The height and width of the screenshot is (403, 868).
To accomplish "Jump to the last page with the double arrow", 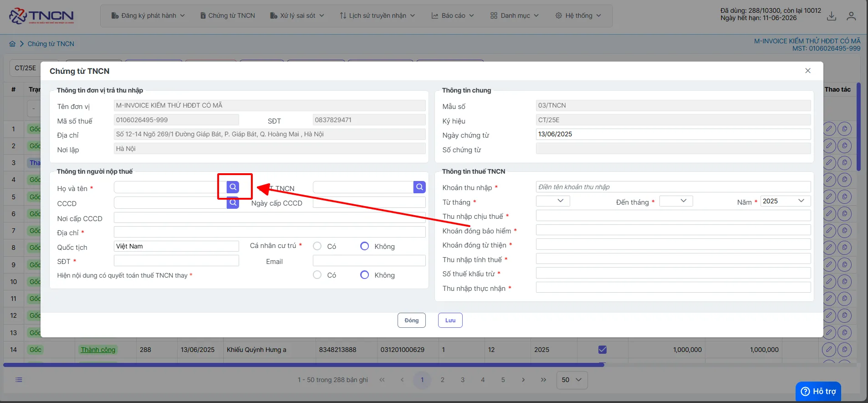I will (x=543, y=380).
